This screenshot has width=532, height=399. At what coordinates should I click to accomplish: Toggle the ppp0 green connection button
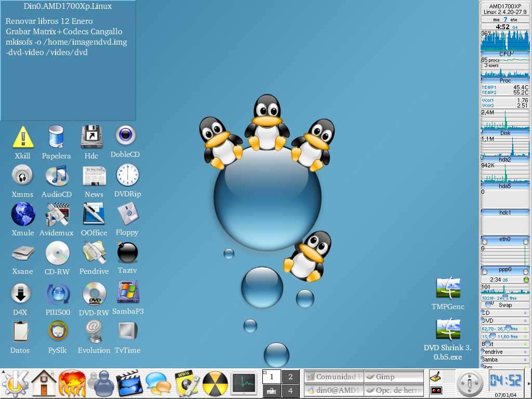pos(526,280)
